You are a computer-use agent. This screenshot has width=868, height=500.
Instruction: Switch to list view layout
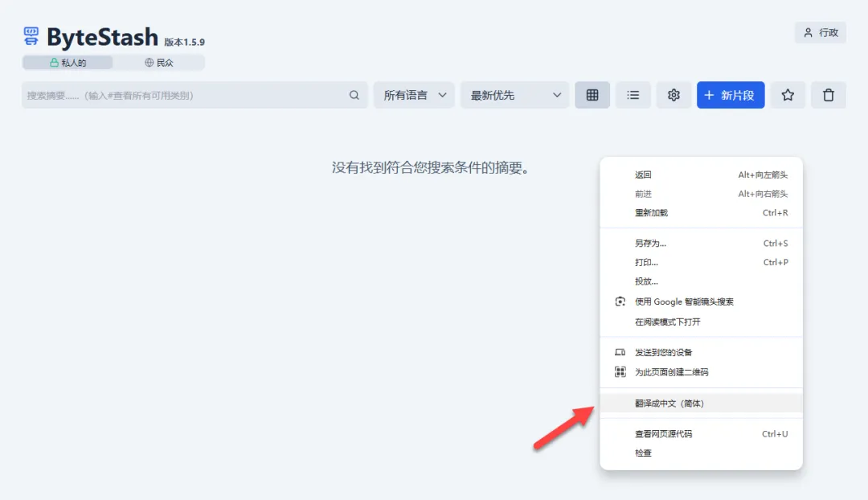click(633, 95)
